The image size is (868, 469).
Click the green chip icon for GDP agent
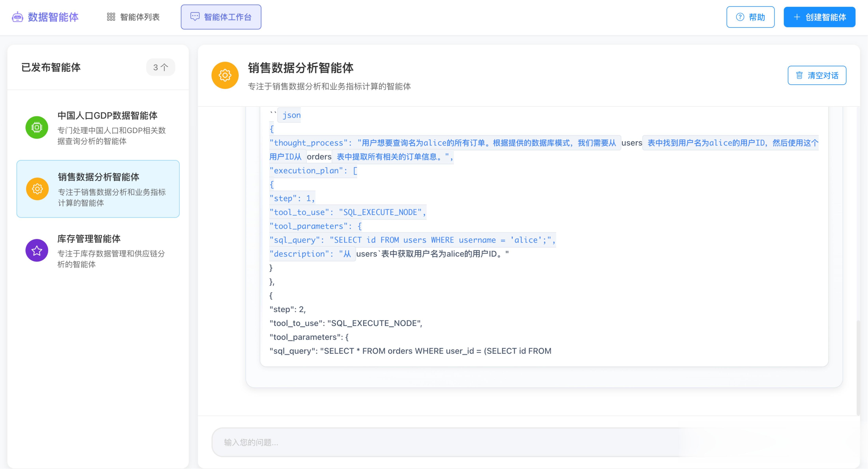point(37,128)
